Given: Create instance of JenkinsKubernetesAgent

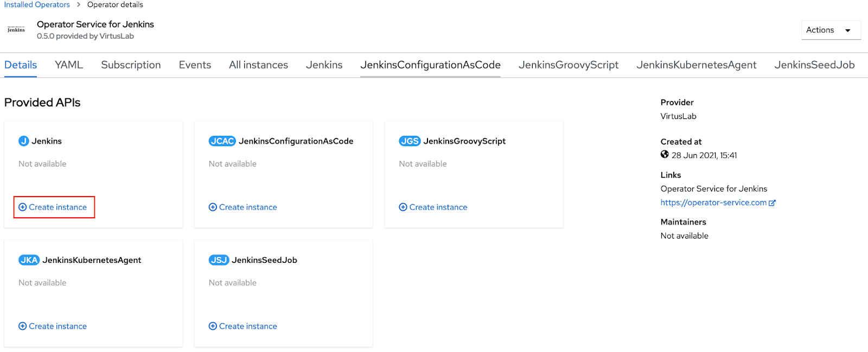Looking at the screenshot, I should 53,326.
